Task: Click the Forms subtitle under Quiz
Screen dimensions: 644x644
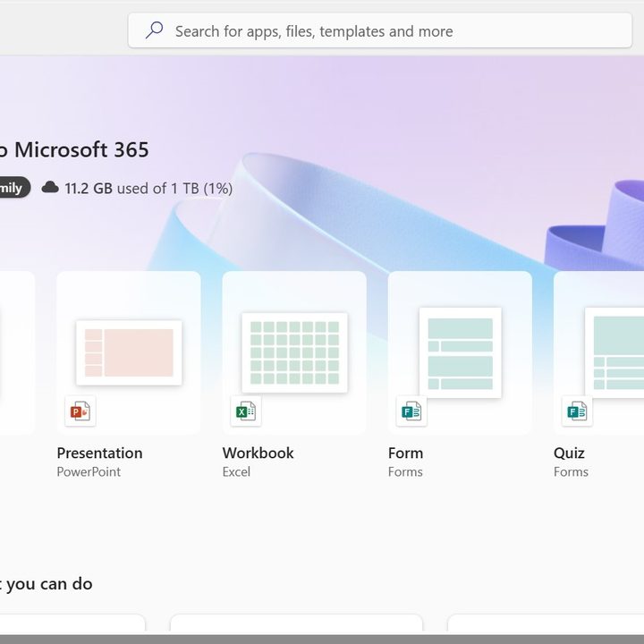Action: (571, 471)
